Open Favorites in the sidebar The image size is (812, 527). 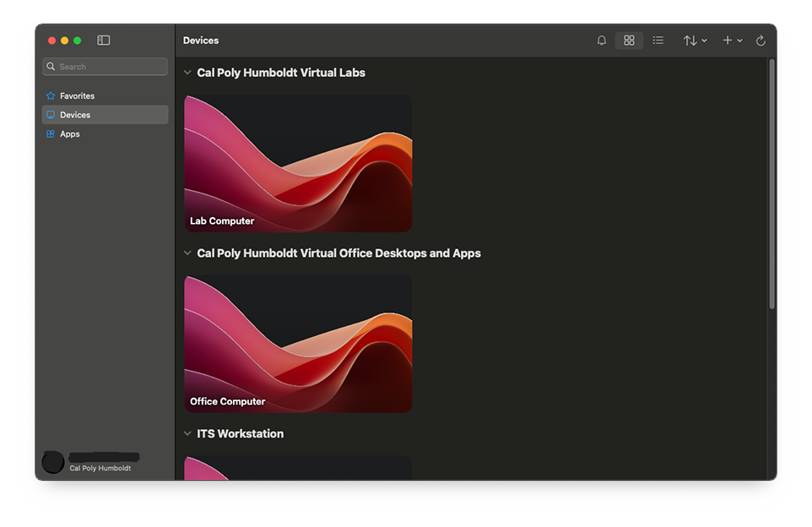click(106, 96)
